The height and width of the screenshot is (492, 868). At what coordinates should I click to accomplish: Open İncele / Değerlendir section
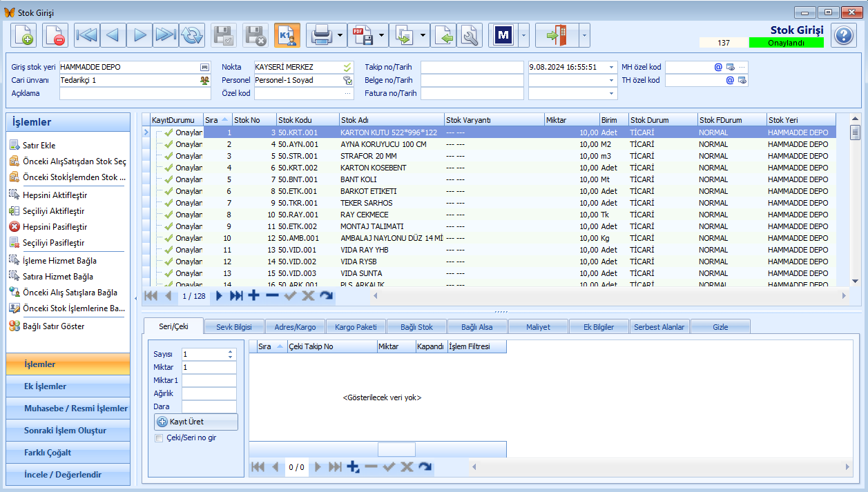tap(68, 475)
